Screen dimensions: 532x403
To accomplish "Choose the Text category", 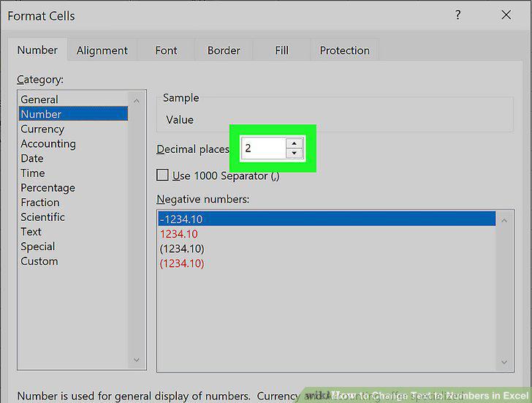I will 73,232.
